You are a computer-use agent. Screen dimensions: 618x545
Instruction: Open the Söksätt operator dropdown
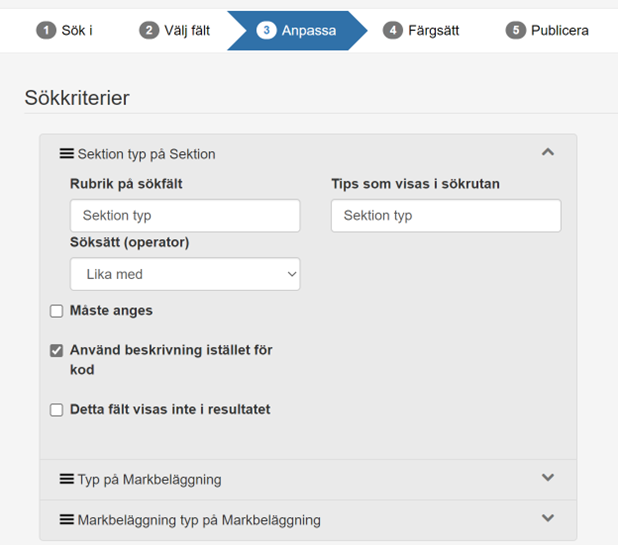pyautogui.click(x=185, y=274)
